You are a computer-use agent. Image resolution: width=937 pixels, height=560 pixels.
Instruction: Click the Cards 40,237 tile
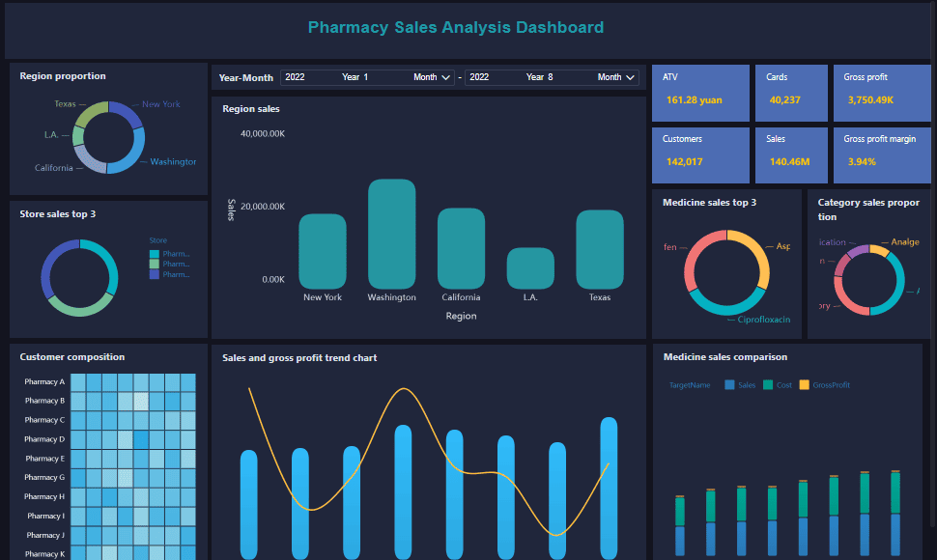coord(791,93)
